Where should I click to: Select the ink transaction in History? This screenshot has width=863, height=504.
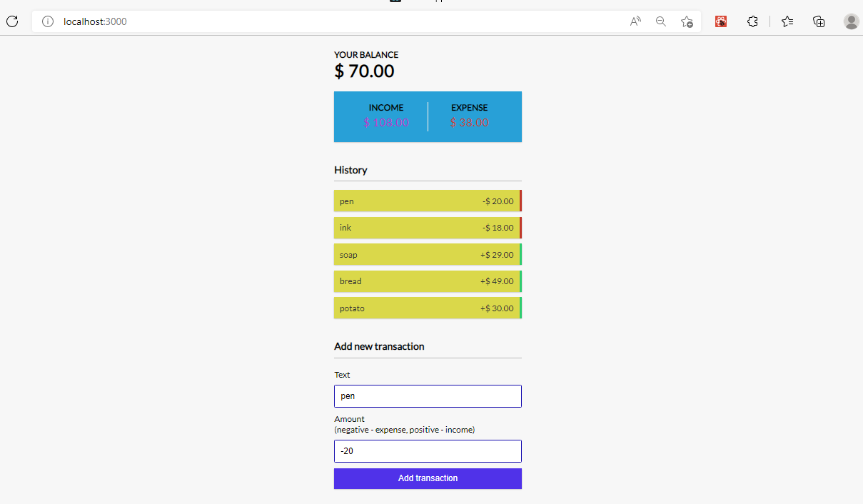tap(428, 227)
